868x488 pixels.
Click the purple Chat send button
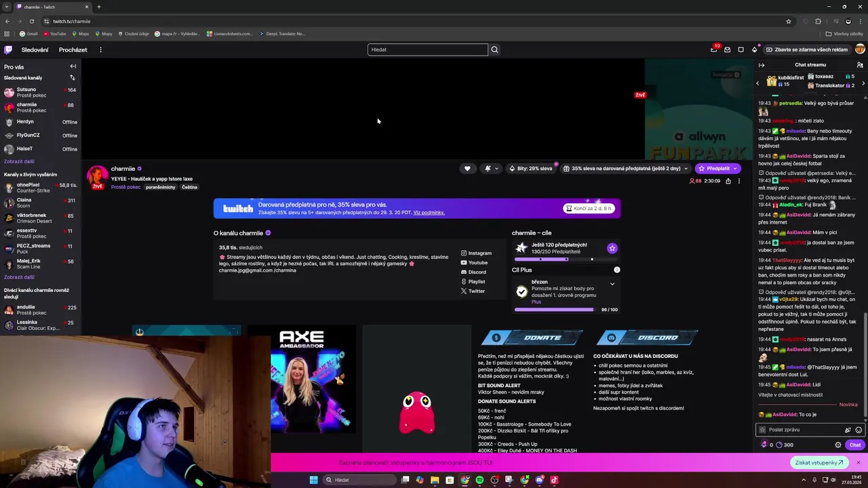(854, 445)
